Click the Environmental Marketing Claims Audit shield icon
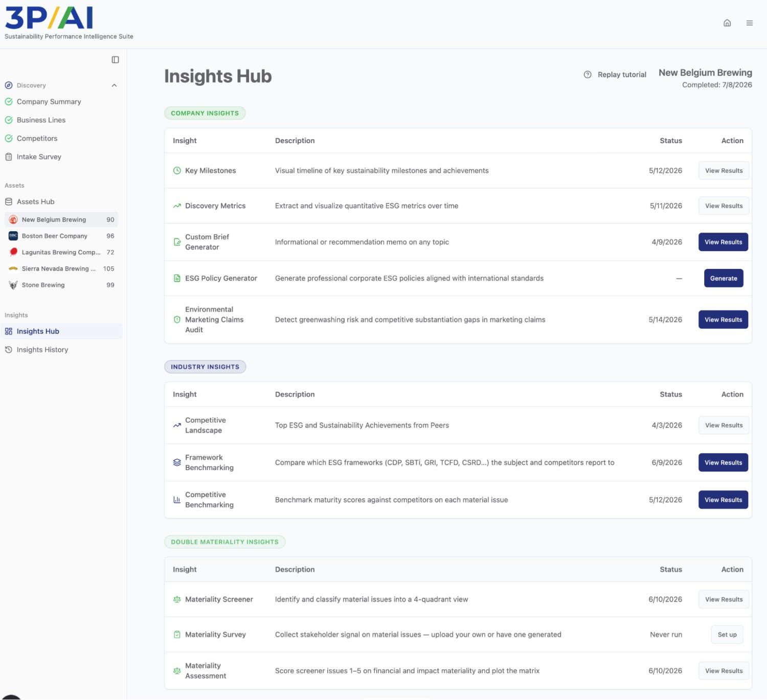The height and width of the screenshot is (700, 767). [x=177, y=320]
